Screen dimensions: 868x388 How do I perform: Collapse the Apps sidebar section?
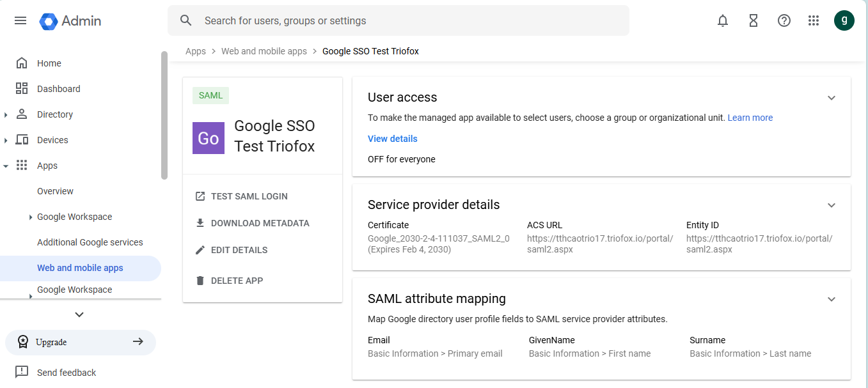tap(6, 166)
